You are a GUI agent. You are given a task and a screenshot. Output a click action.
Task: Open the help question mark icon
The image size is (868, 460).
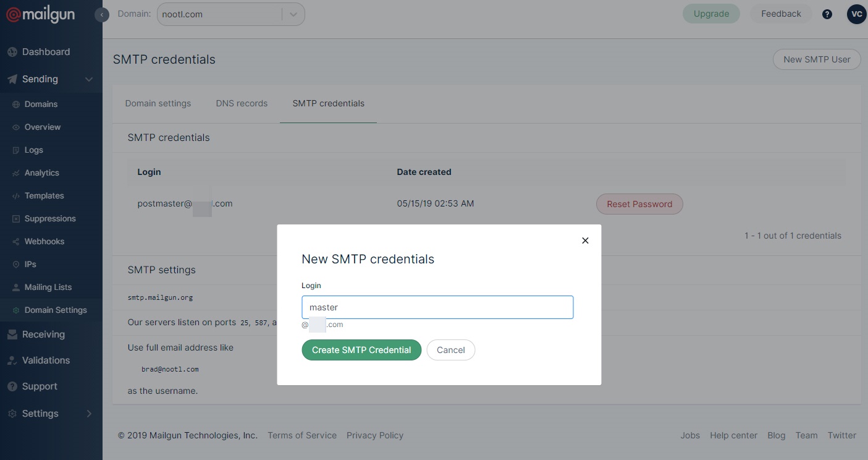point(827,14)
